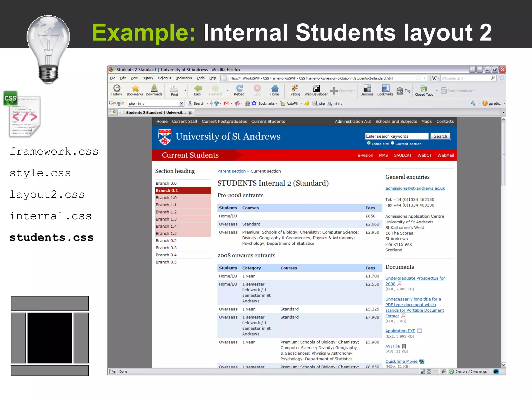Click the vertical scrollbar thumb
The width and height of the screenshot is (532, 399).
503,154
